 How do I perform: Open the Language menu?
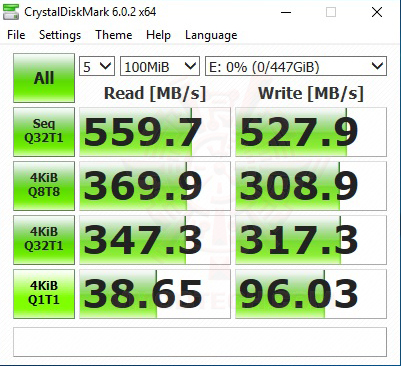point(211,35)
